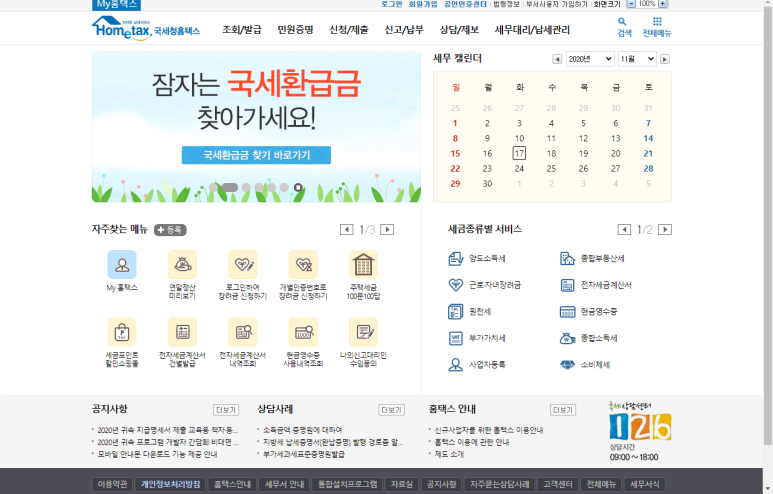Select 원천세 tax service
773x494 pixels.
click(x=470, y=312)
